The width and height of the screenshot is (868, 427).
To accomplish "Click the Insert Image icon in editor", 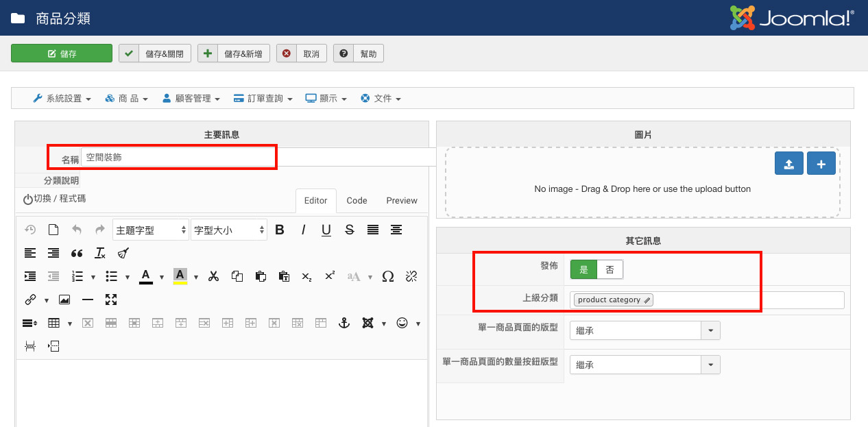I will pos(64,299).
